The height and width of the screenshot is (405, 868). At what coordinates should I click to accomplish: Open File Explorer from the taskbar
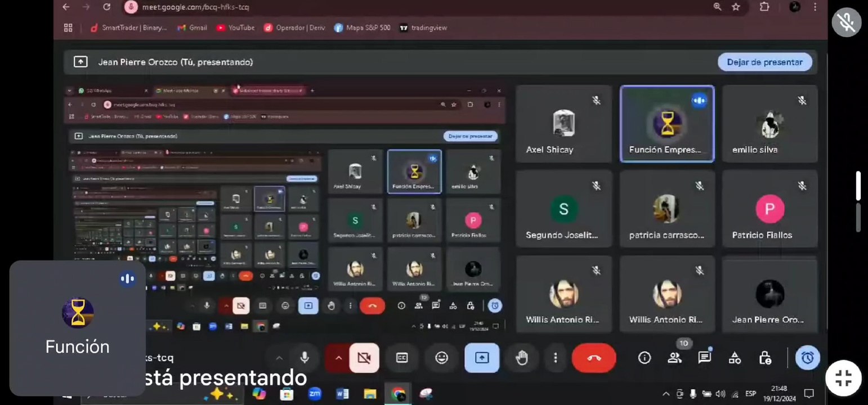click(370, 394)
